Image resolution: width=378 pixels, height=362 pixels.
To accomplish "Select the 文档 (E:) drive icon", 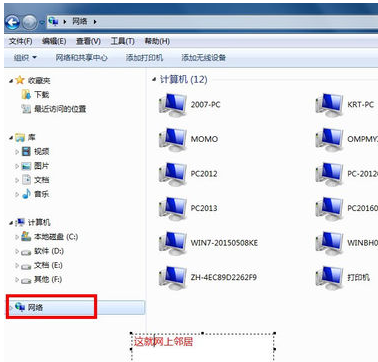I will click(26, 266).
